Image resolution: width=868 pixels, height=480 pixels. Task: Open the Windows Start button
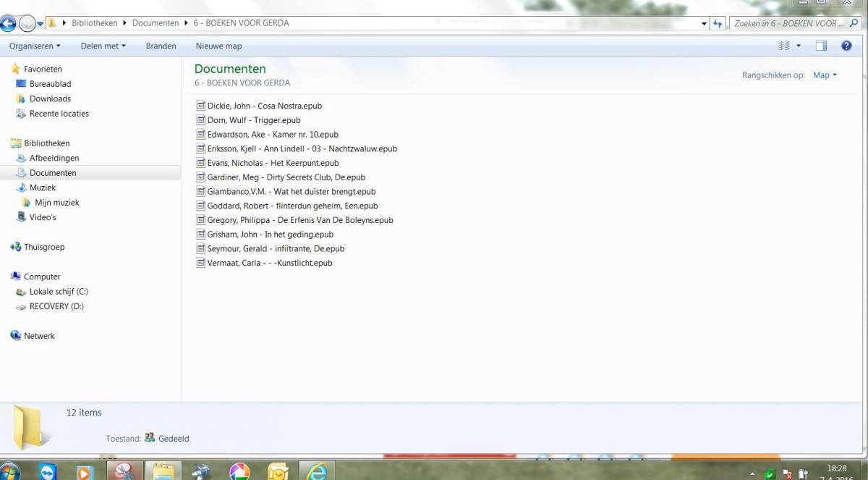[x=11, y=471]
